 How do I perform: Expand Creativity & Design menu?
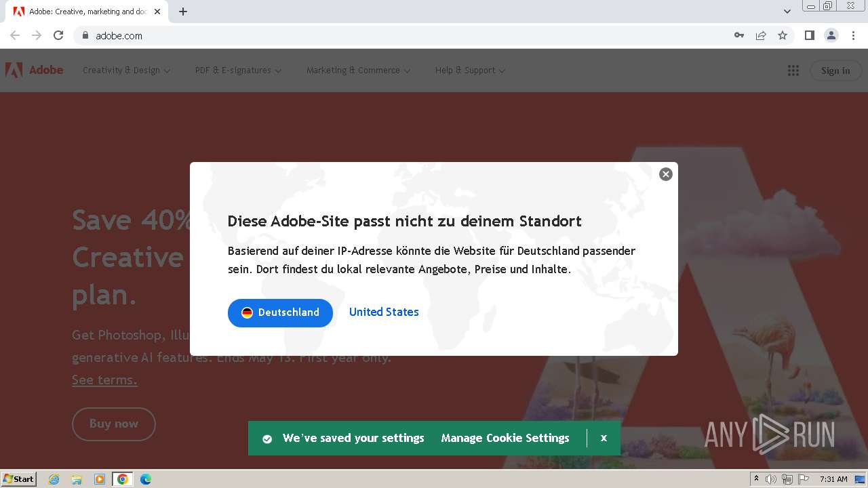coord(126,70)
